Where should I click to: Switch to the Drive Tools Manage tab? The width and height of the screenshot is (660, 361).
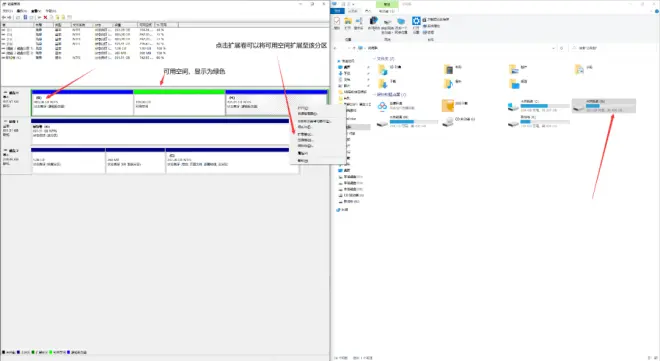tap(387, 11)
